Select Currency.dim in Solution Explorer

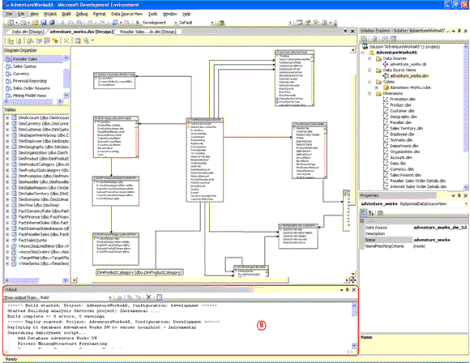tap(402, 169)
